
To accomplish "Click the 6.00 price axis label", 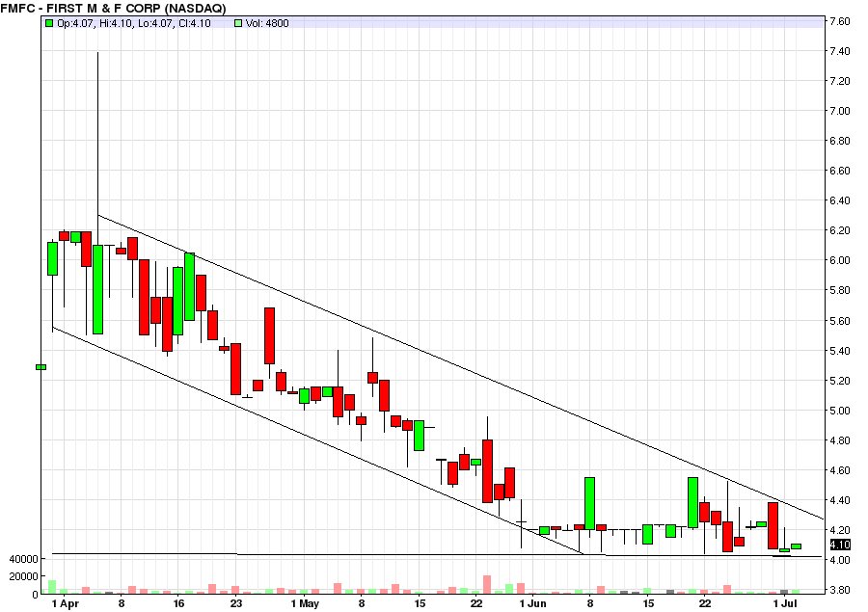I will 840,260.
